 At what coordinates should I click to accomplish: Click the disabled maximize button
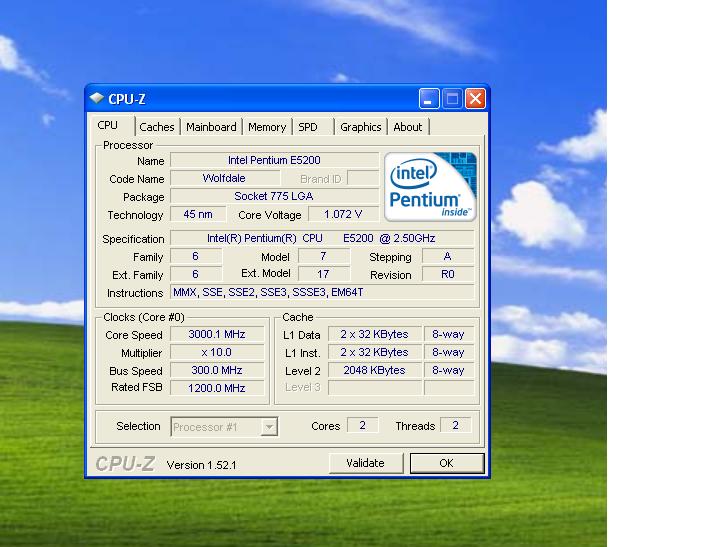(x=452, y=99)
